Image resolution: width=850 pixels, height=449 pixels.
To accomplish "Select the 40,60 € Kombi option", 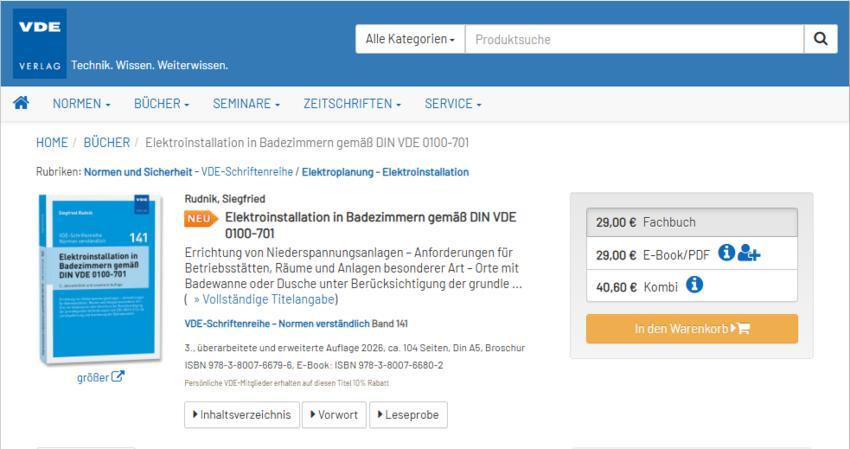I will (x=692, y=286).
